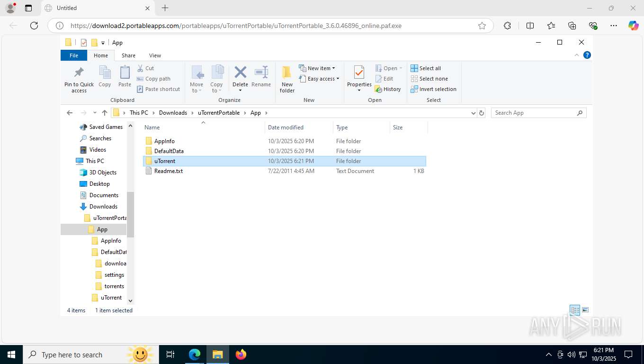Click Edit in the Open group

[x=384, y=79]
